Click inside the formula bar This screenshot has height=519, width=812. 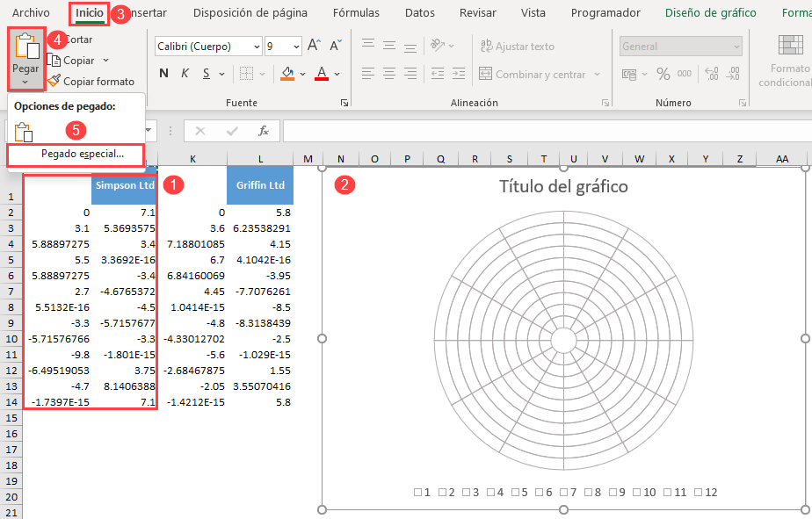(x=547, y=131)
